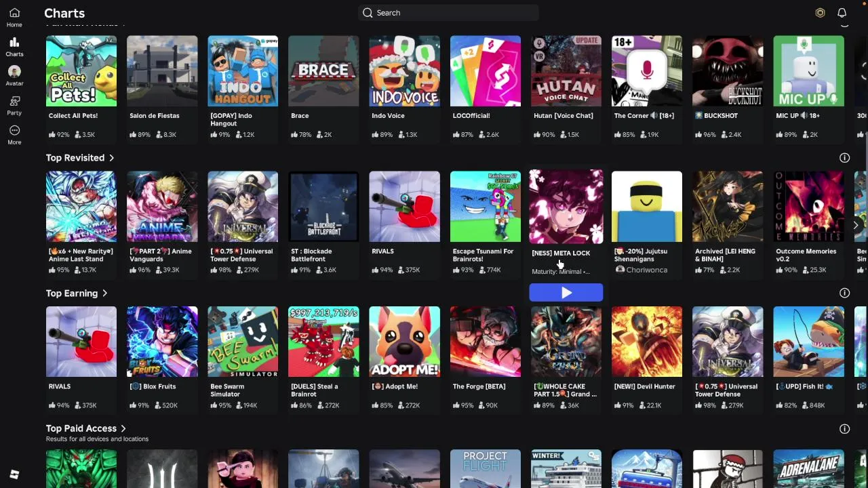This screenshot has height=488, width=868.
Task: Click the Charts page title
Action: tap(64, 13)
